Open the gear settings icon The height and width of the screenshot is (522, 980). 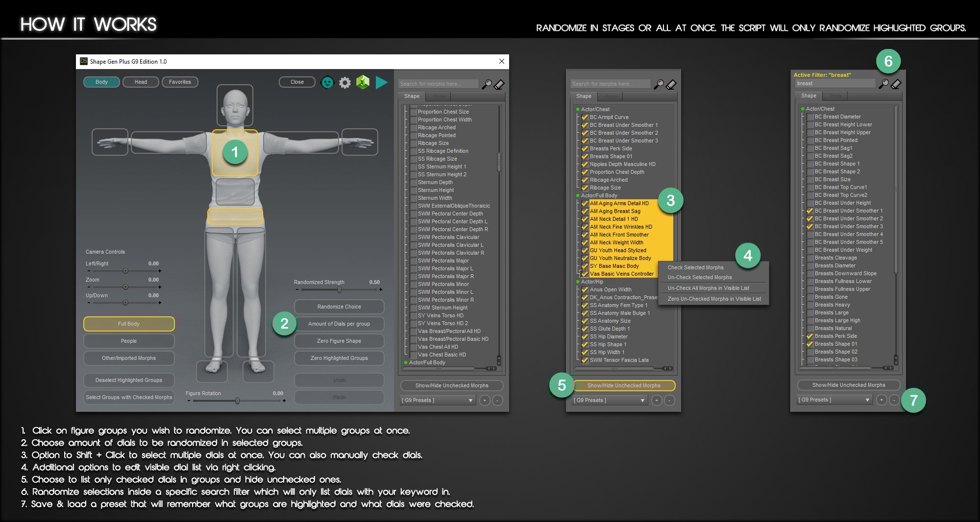pos(344,82)
